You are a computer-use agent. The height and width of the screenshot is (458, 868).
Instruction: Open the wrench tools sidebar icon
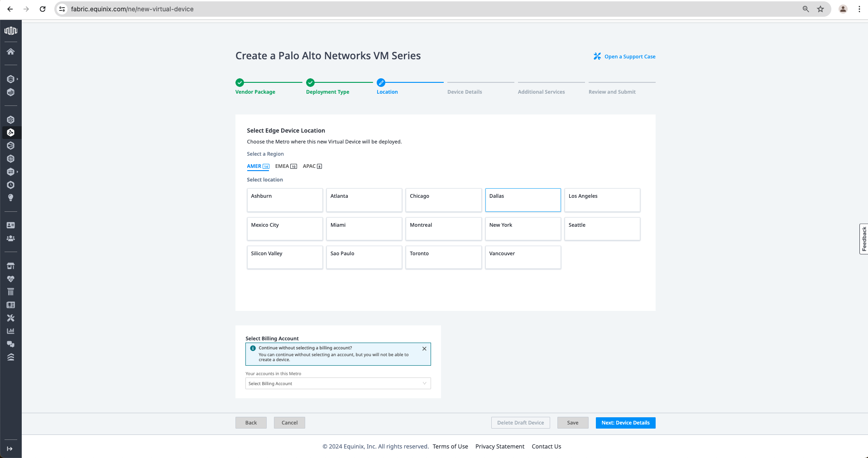[x=10, y=318]
